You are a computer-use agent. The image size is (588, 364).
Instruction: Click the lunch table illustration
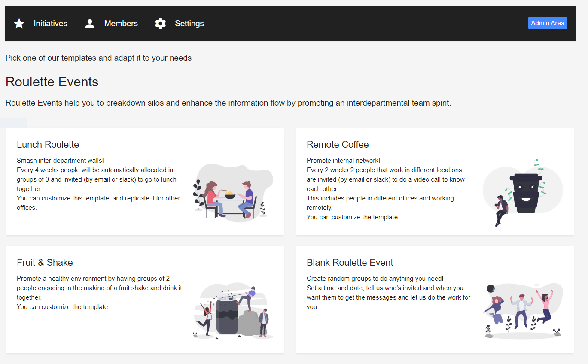(232, 193)
